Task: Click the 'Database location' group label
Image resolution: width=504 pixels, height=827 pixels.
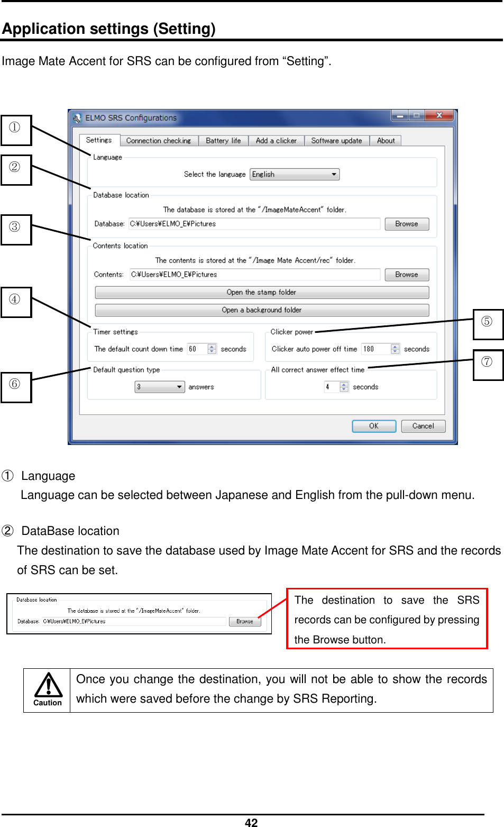Action: [121, 195]
